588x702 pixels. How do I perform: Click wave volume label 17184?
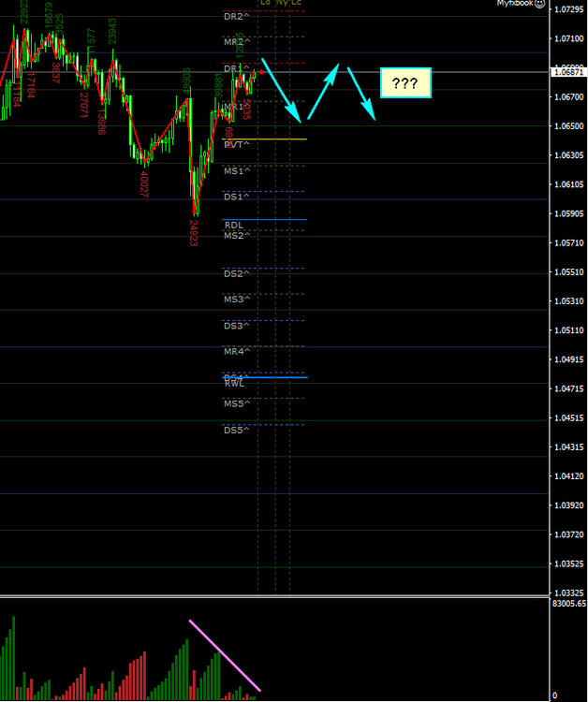[31, 85]
